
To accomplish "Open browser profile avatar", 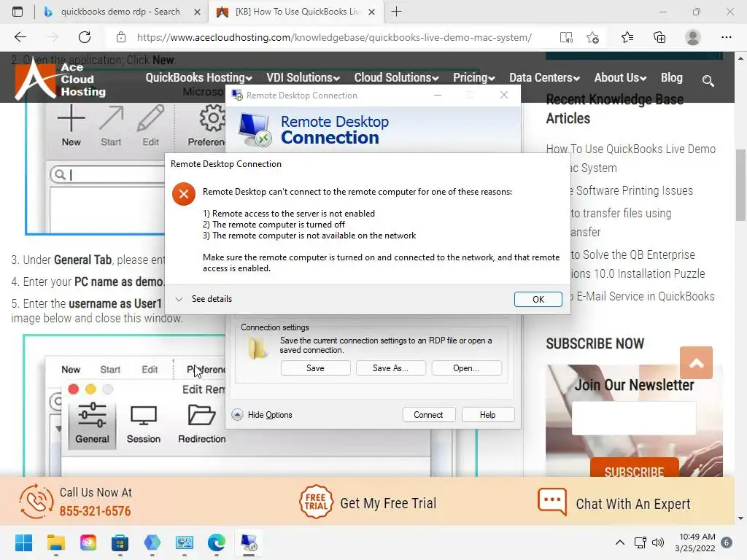I will coord(692,37).
